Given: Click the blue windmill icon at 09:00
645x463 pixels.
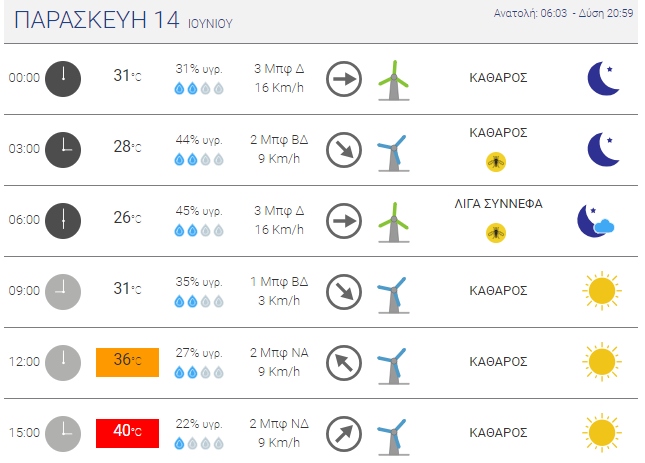Looking at the screenshot, I should click(391, 292).
